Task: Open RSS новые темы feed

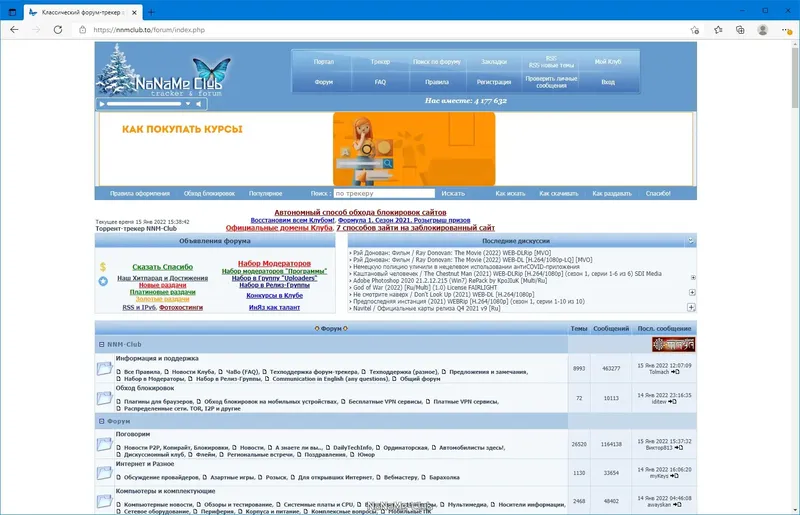Action: click(551, 65)
